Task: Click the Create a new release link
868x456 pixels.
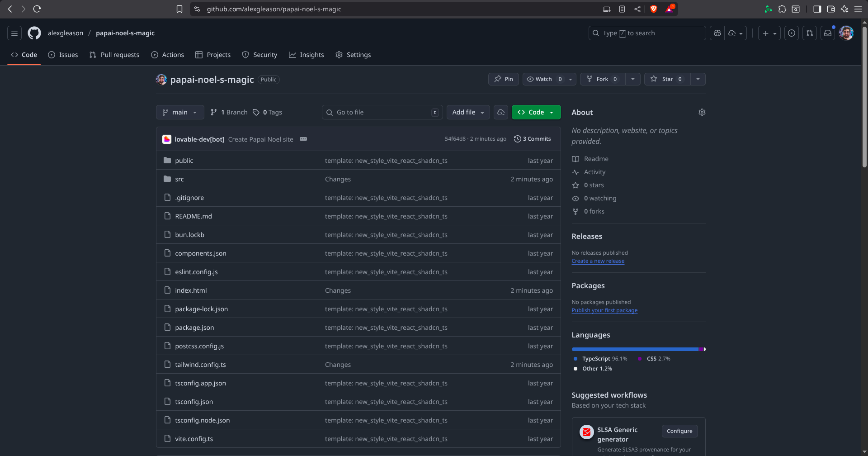Action: tap(598, 261)
